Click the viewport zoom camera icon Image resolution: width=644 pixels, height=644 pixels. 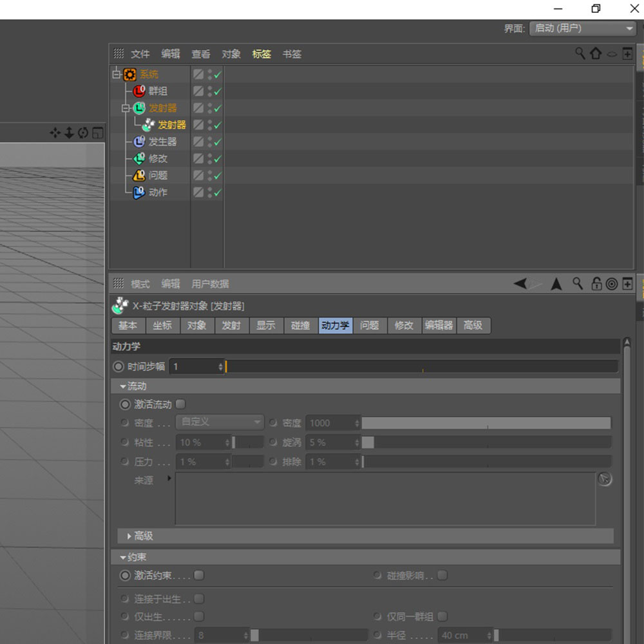coord(69,133)
